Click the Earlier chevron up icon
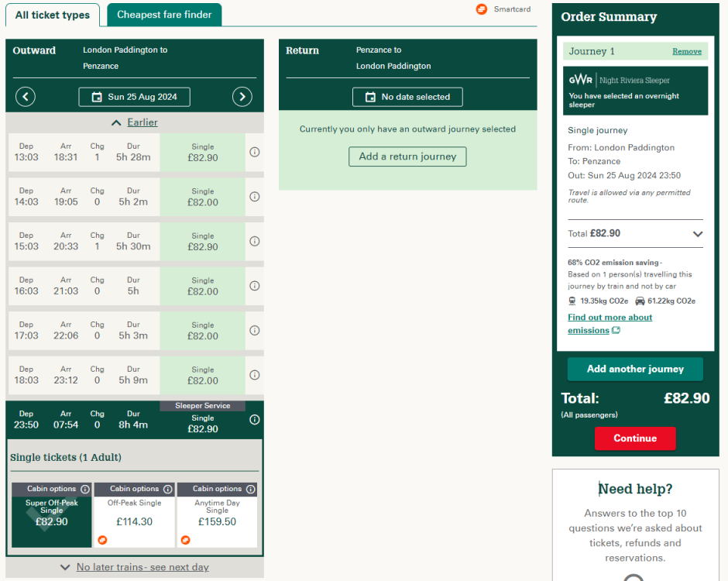Viewport: 728px width, 581px height. 116,122
